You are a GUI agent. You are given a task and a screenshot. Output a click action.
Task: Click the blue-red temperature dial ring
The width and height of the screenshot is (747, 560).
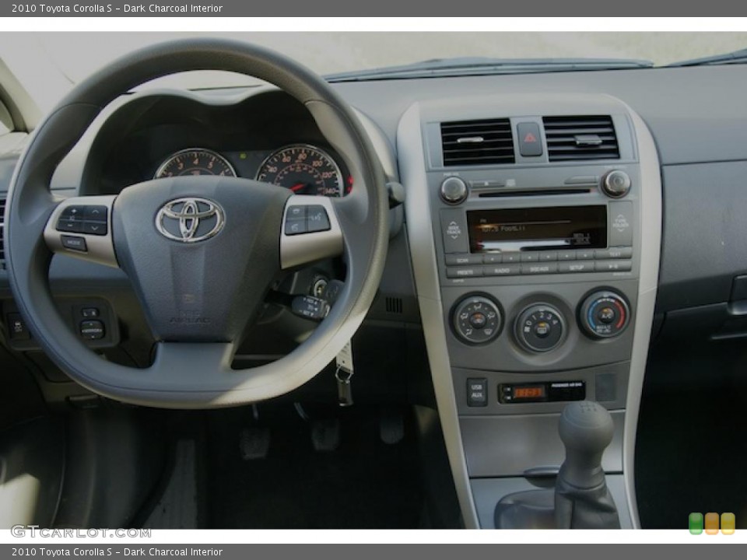point(604,313)
